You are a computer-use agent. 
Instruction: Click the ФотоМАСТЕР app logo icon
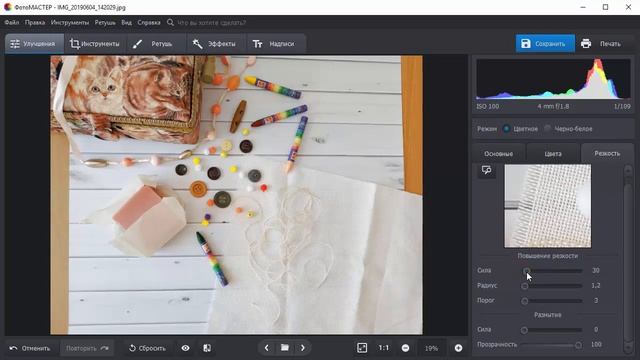point(7,7)
